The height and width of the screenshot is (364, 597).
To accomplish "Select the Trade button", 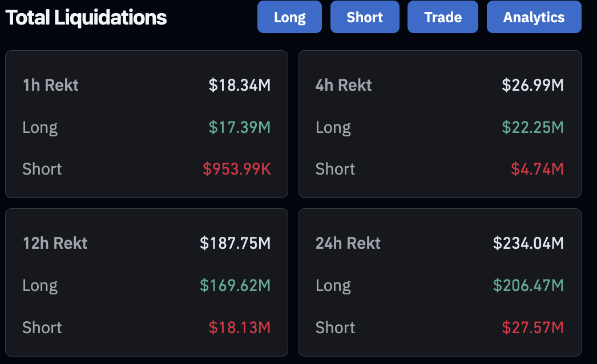I will (x=443, y=17).
